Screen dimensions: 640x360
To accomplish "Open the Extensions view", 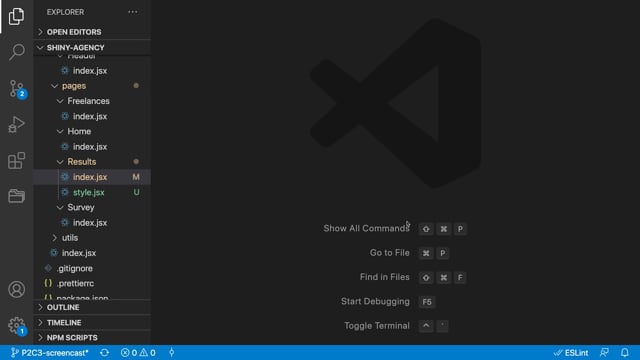I will coord(16,160).
